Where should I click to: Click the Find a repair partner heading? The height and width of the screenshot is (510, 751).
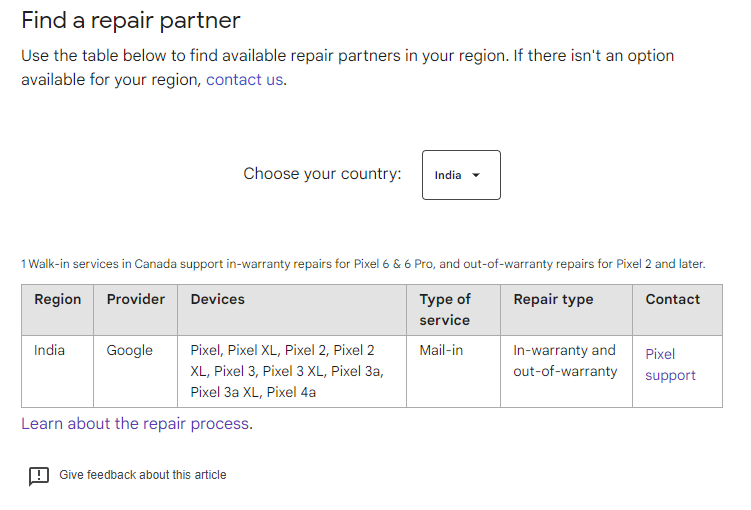131,21
